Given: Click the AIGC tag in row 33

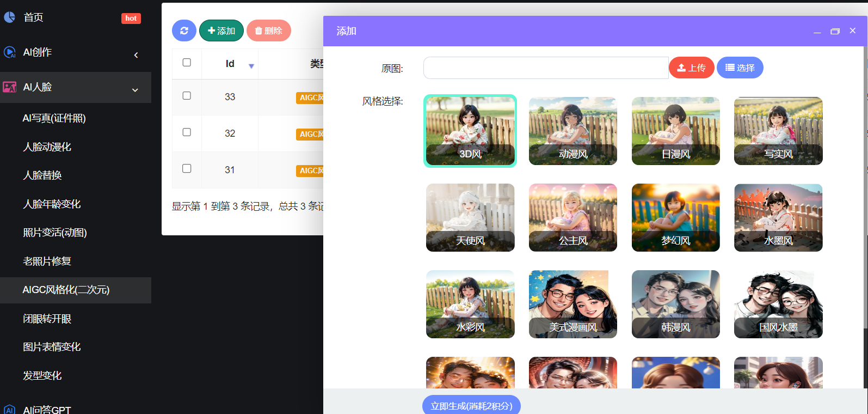Looking at the screenshot, I should (310, 98).
